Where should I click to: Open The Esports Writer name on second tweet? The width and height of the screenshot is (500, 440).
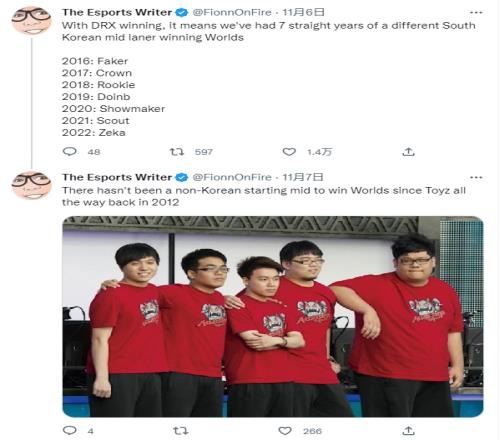tap(117, 177)
